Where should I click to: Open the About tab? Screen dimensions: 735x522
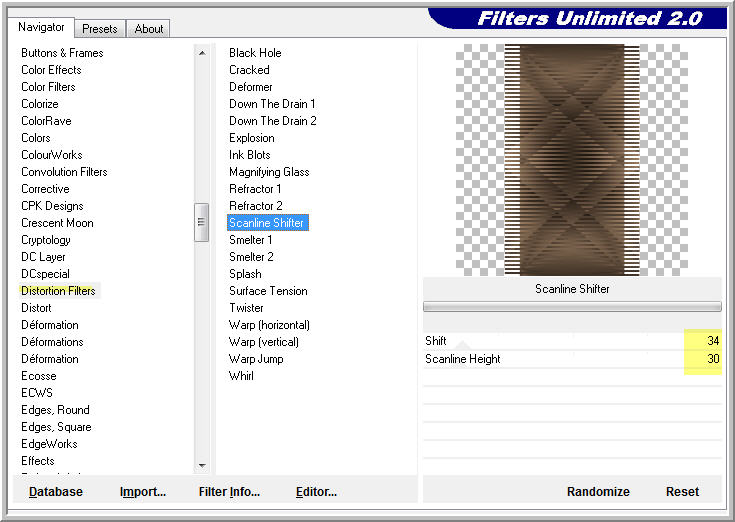click(149, 29)
